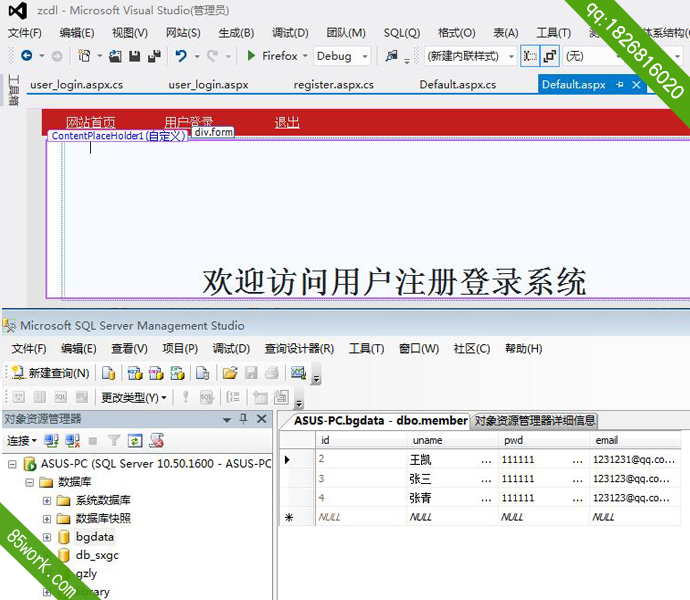690x600 pixels.
Task: Click the 用户登录 link in the designer
Action: (188, 121)
